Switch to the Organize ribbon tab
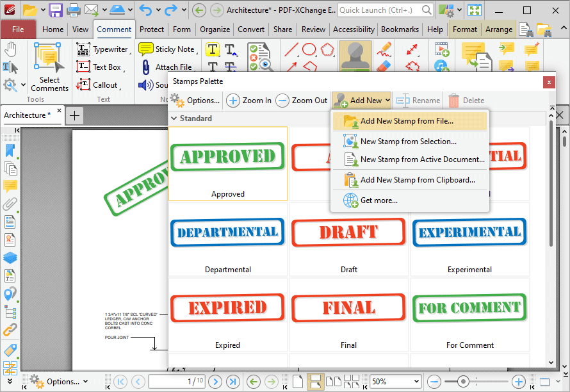 [214, 29]
